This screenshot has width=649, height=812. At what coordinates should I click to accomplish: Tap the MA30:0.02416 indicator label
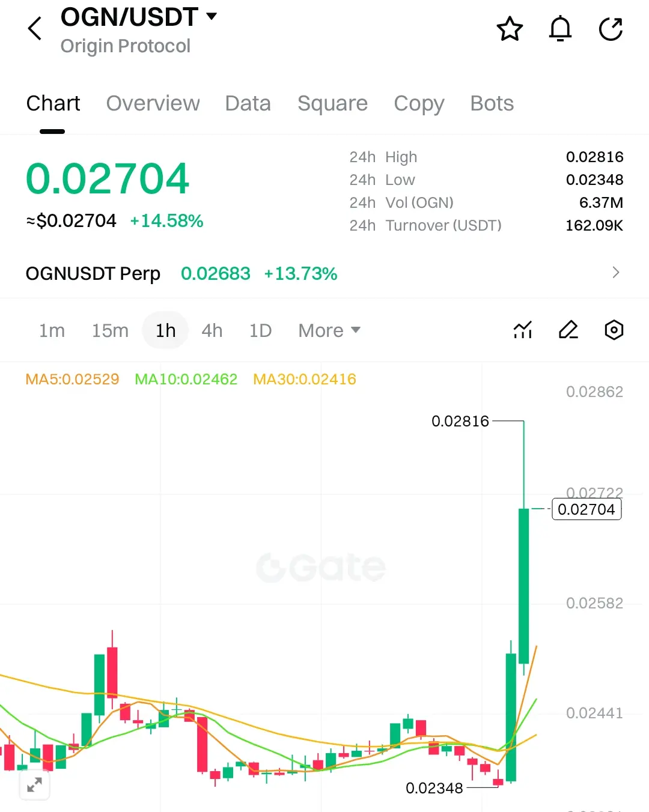(x=304, y=379)
